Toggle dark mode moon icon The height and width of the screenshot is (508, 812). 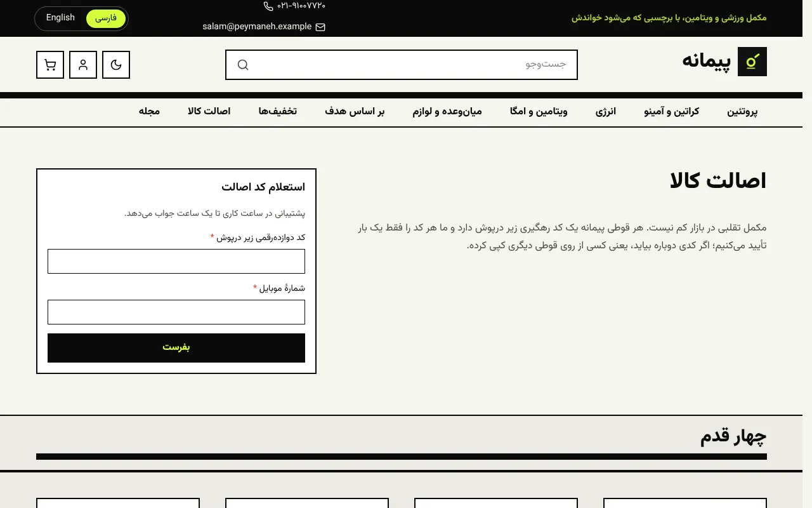116,65
